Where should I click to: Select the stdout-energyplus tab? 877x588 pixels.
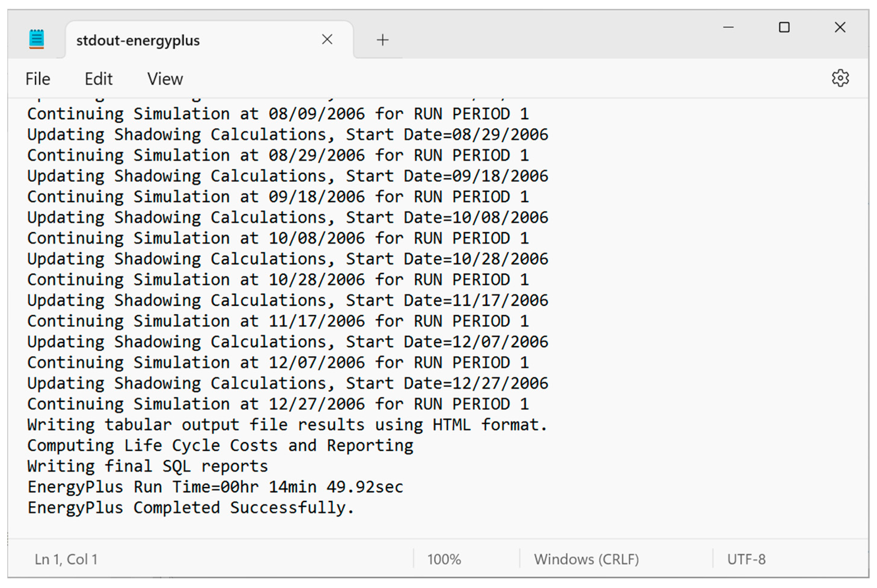point(138,40)
